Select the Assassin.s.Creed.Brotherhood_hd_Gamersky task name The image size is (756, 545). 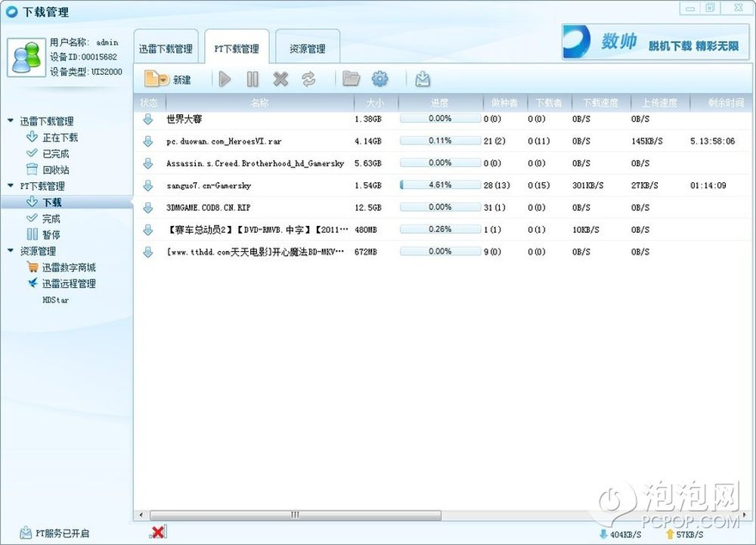(x=255, y=163)
